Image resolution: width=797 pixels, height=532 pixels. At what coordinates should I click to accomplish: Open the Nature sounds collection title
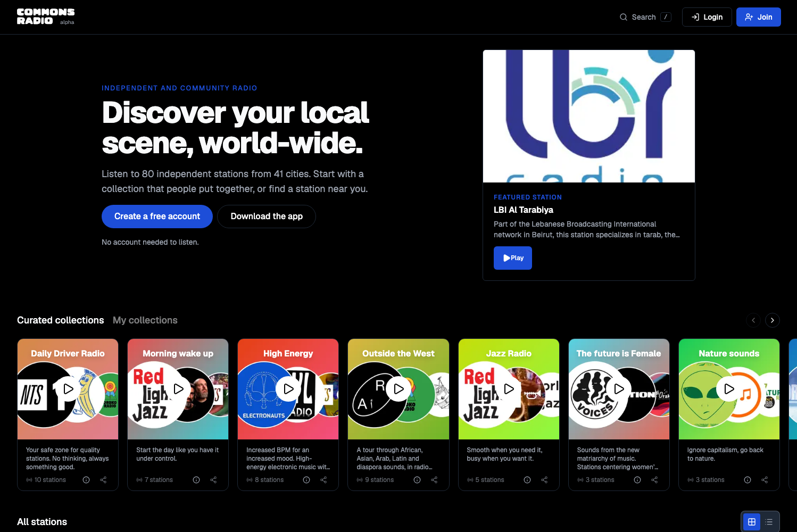[729, 353]
